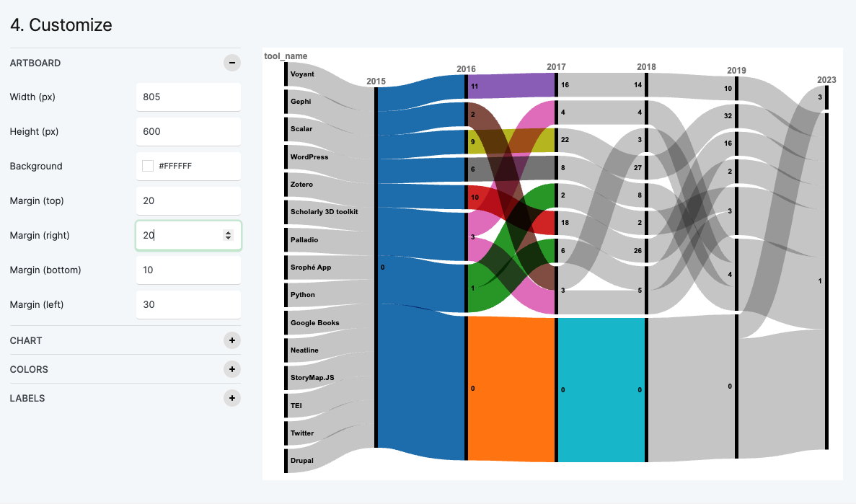Viewport: 856px width, 504px height.
Task: Open the Background color swatch
Action: coord(147,166)
